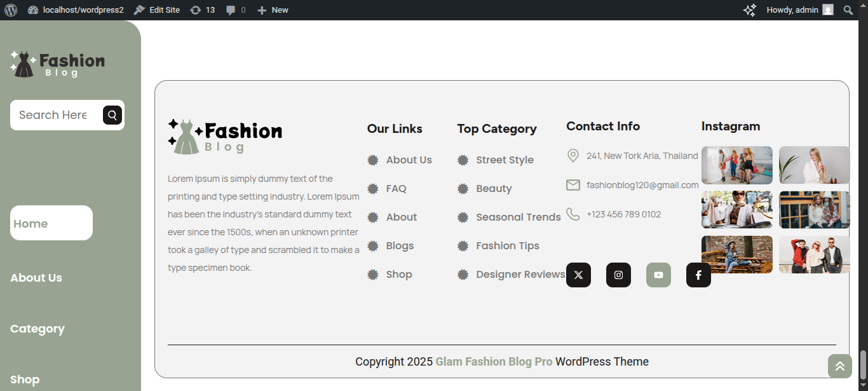Viewport: 868px width, 391px height.
Task: Open the Facebook social icon
Action: click(x=698, y=275)
